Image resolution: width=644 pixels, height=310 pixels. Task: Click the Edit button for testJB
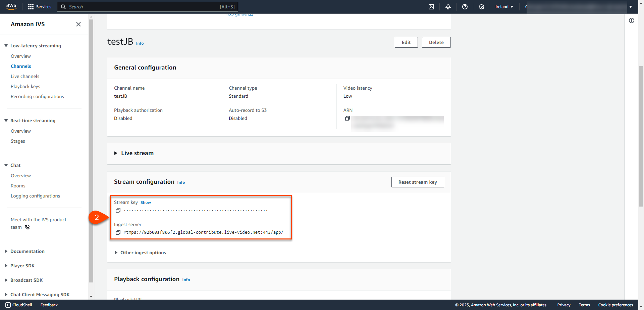point(406,42)
